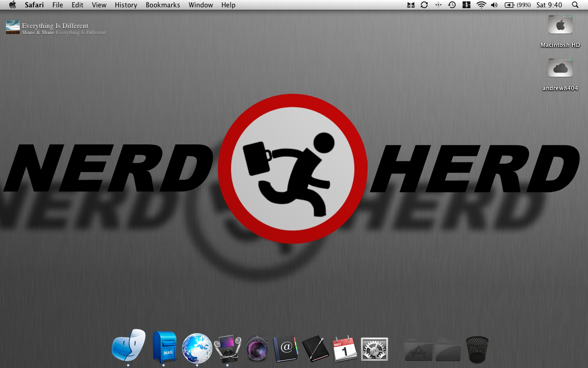The width and height of the screenshot is (588, 368).
Task: Open the camera lens icon in Dock
Action: (257, 349)
